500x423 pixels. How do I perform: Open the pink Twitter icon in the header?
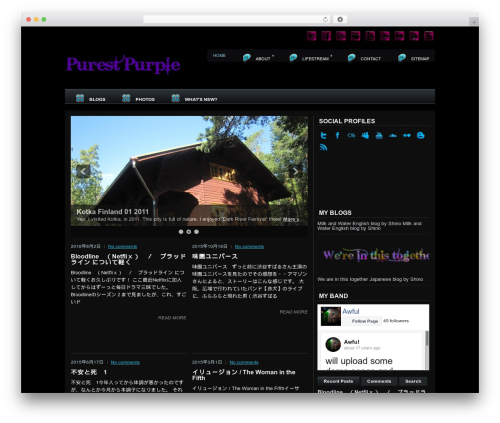312,36
